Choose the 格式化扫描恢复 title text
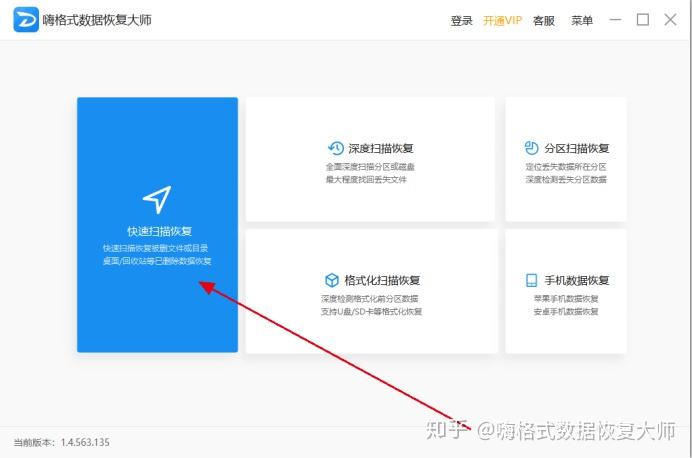The height and width of the screenshot is (458, 692). [382, 281]
